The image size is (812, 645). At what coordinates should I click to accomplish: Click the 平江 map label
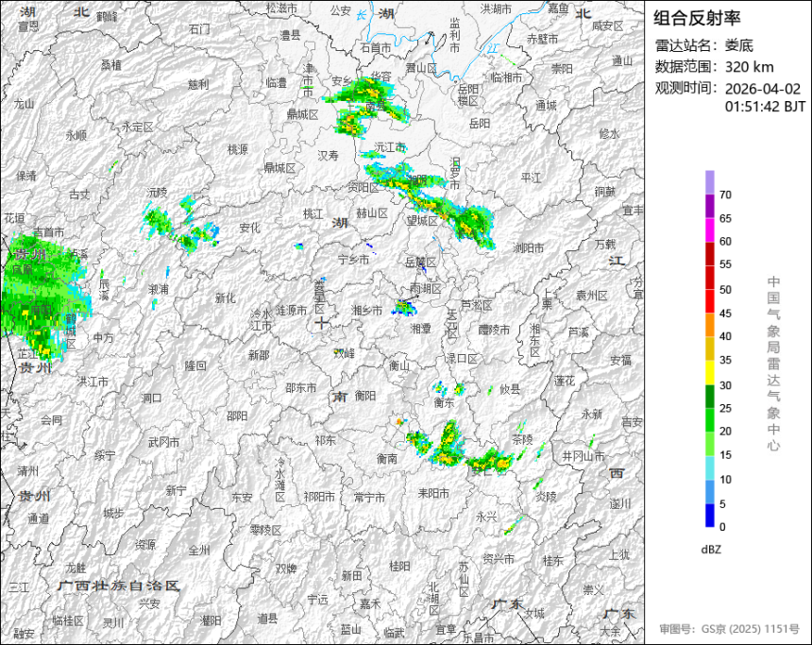(531, 178)
